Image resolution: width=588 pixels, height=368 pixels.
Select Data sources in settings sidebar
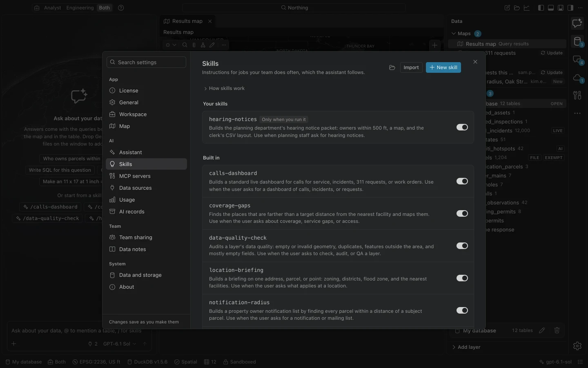point(146,188)
